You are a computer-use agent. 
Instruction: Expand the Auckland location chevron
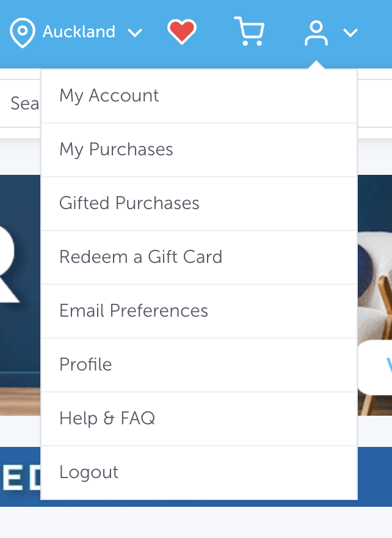click(135, 34)
